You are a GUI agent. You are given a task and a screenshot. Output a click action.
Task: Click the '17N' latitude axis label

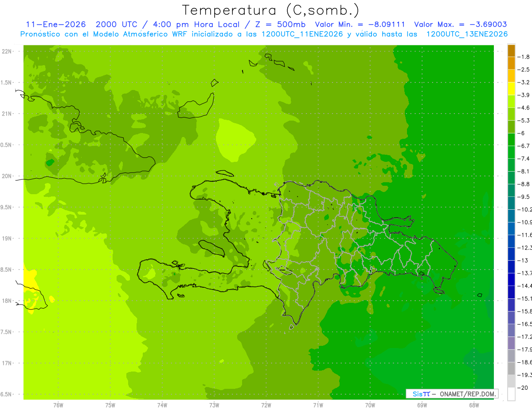coord(7,363)
